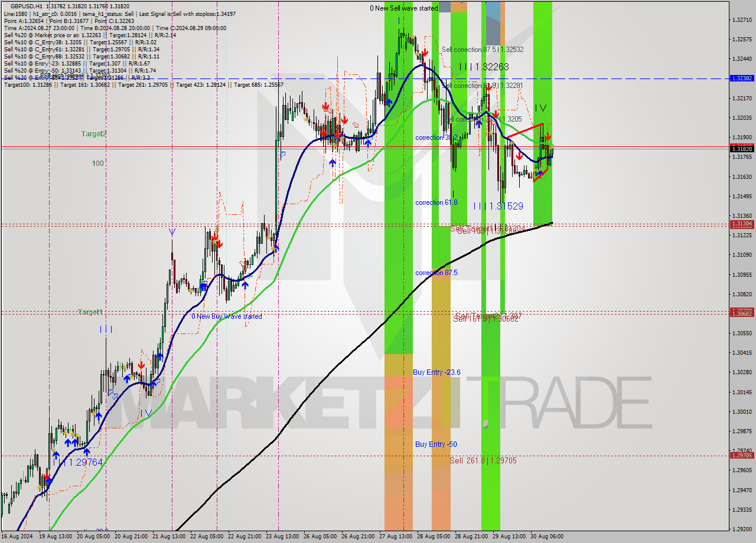
Task: Select the blue 'correction 38.2' label
Action: coord(436,138)
